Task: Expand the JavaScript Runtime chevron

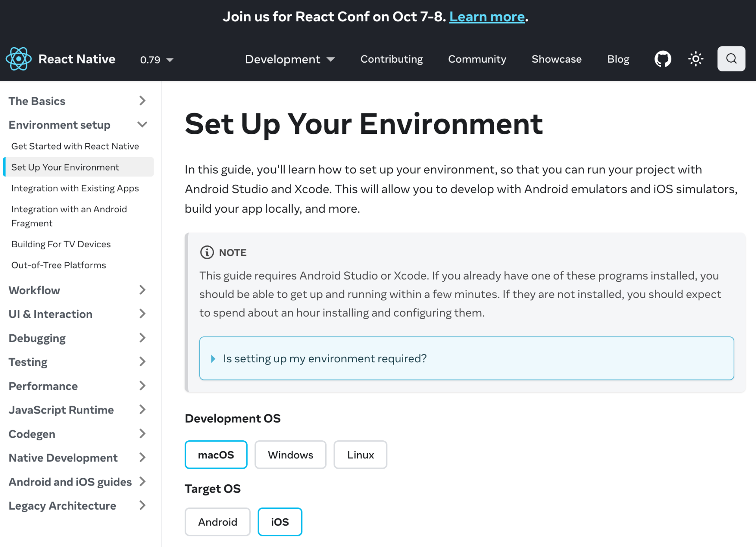Action: (143, 410)
